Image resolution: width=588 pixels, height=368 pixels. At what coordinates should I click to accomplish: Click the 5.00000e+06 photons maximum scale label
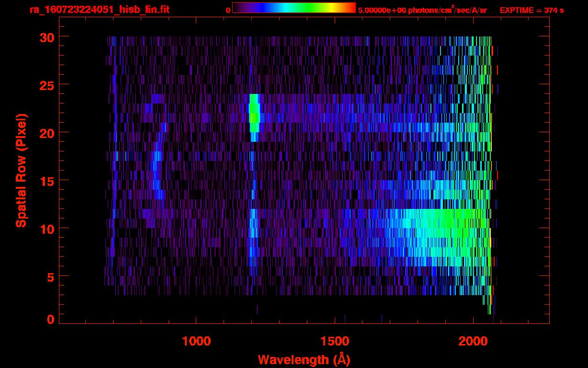(422, 10)
